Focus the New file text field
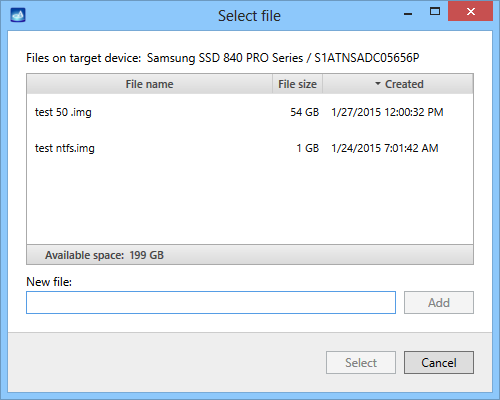Viewport: 500px width, 400px height. [211, 303]
